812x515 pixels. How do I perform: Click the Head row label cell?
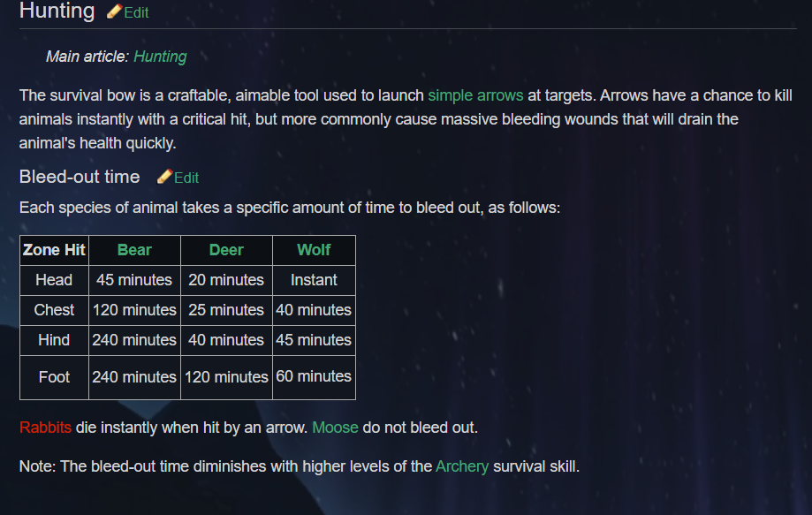pyautogui.click(x=54, y=280)
